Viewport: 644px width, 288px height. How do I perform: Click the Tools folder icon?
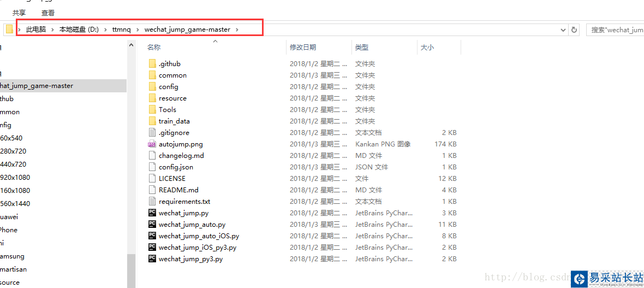[x=152, y=109]
